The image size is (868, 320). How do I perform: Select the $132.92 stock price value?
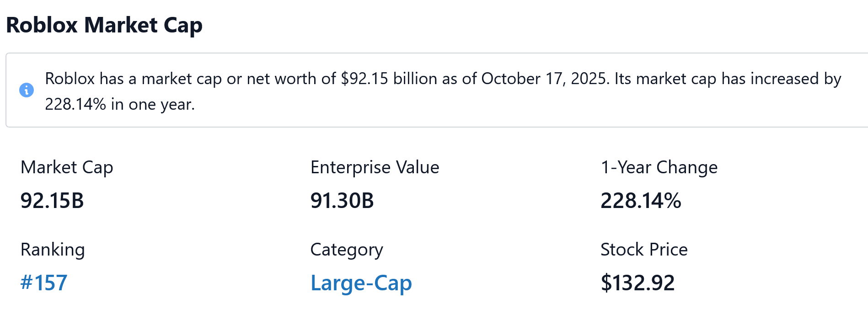click(638, 283)
